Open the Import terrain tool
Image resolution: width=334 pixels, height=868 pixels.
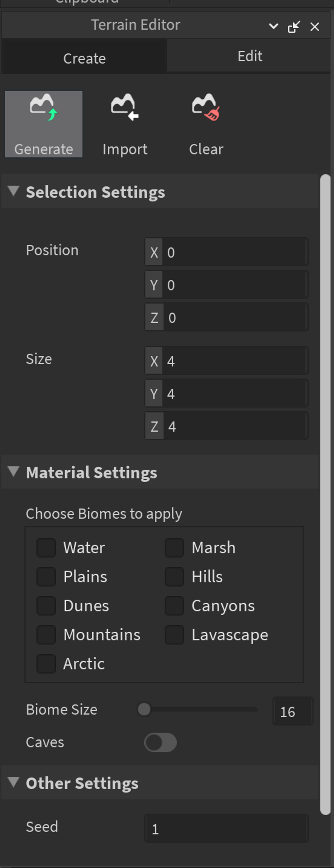125,124
